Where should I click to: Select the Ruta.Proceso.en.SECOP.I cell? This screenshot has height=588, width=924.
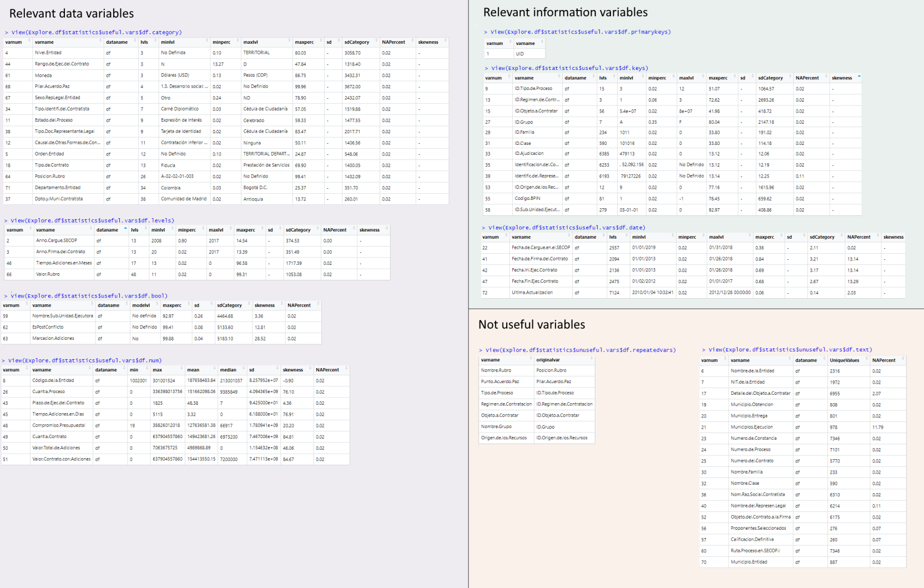(755, 551)
